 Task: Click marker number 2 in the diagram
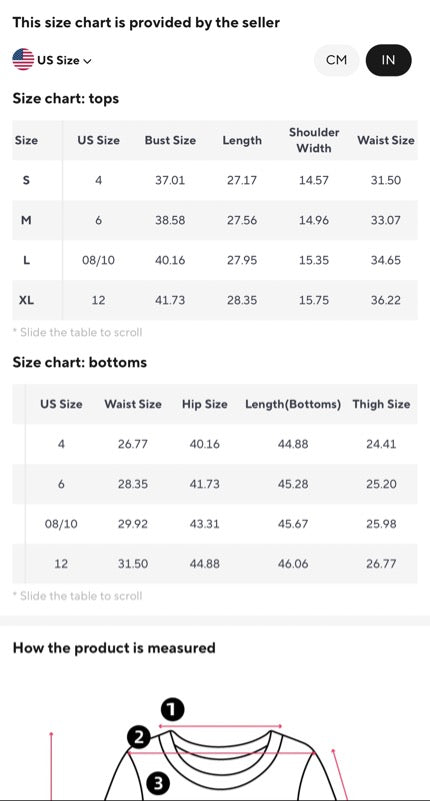[140, 738]
